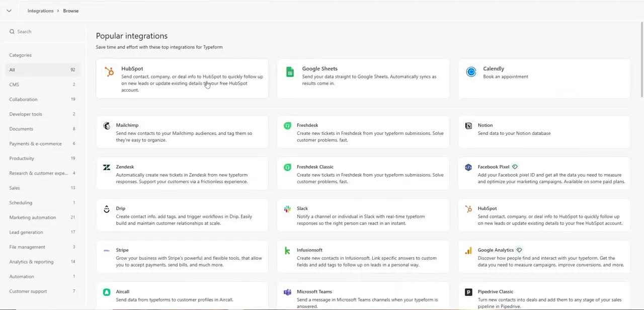Click the Infusionsoft description text
Image resolution: width=644 pixels, height=310 pixels.
(x=367, y=261)
